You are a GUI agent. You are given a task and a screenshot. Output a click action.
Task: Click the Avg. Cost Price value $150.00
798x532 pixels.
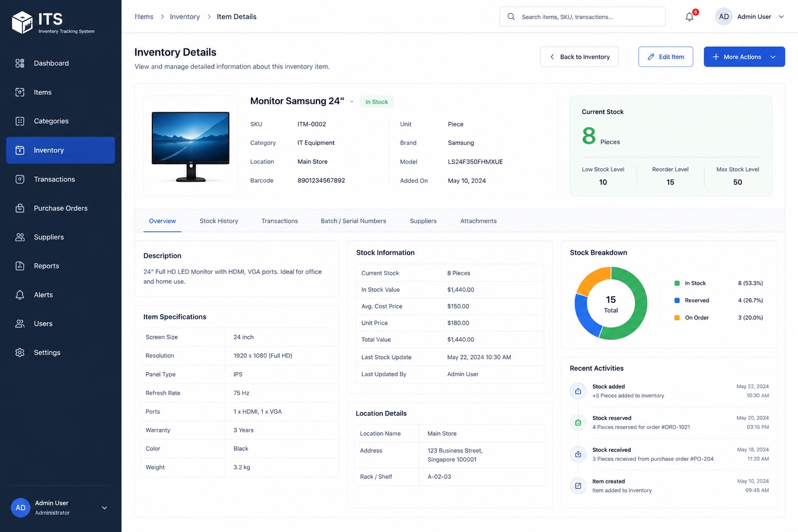458,307
